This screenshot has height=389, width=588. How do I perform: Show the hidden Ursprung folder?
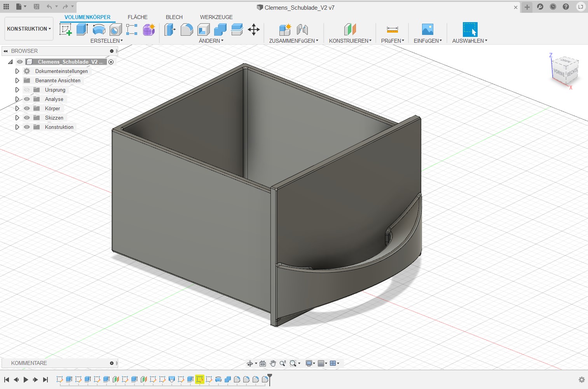(x=27, y=90)
